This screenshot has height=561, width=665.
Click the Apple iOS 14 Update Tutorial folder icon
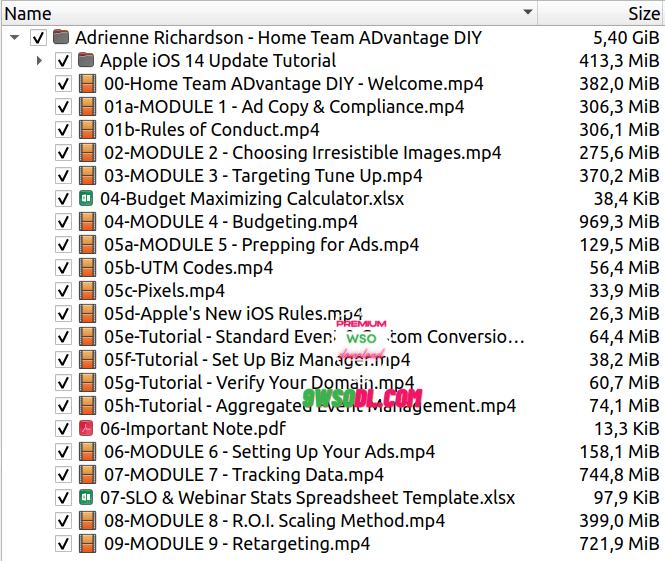[x=86, y=60]
